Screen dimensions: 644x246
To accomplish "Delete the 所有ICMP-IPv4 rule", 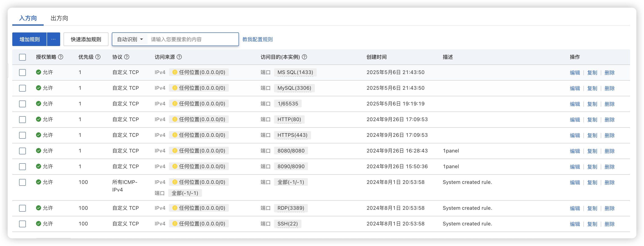I will (x=609, y=183).
